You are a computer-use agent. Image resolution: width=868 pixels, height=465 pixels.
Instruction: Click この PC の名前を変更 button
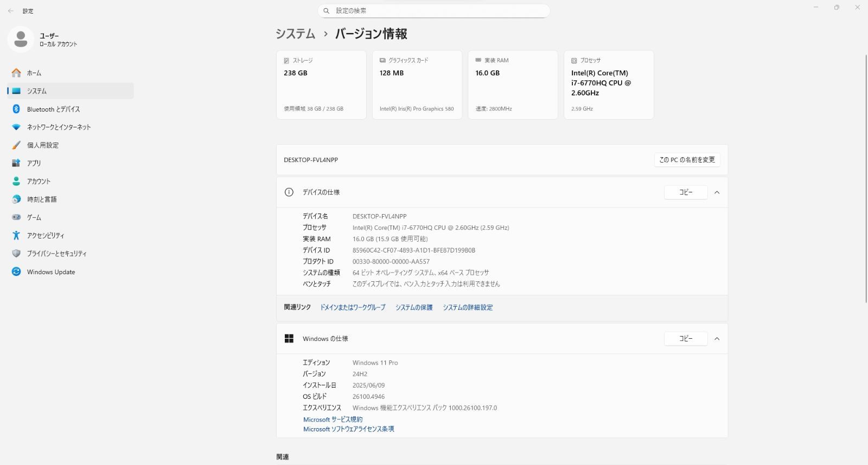[x=687, y=160]
